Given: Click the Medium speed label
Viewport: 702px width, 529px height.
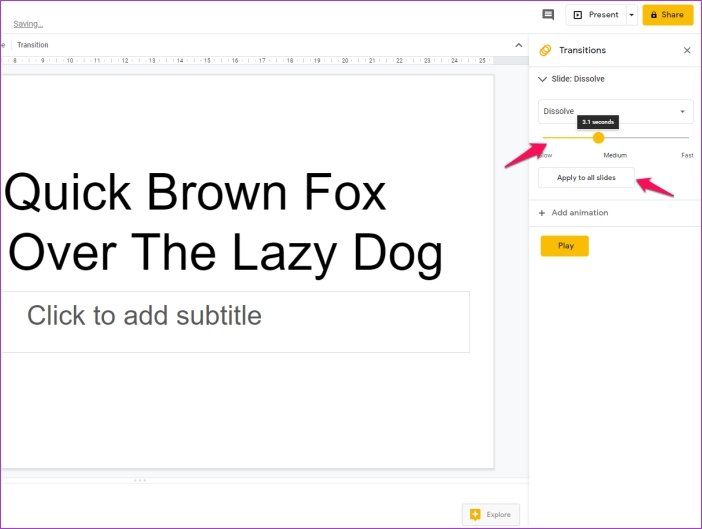Looking at the screenshot, I should 615,155.
